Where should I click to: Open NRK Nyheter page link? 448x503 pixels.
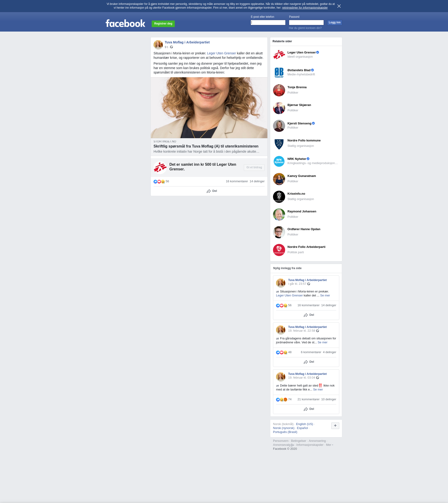tap(297, 159)
